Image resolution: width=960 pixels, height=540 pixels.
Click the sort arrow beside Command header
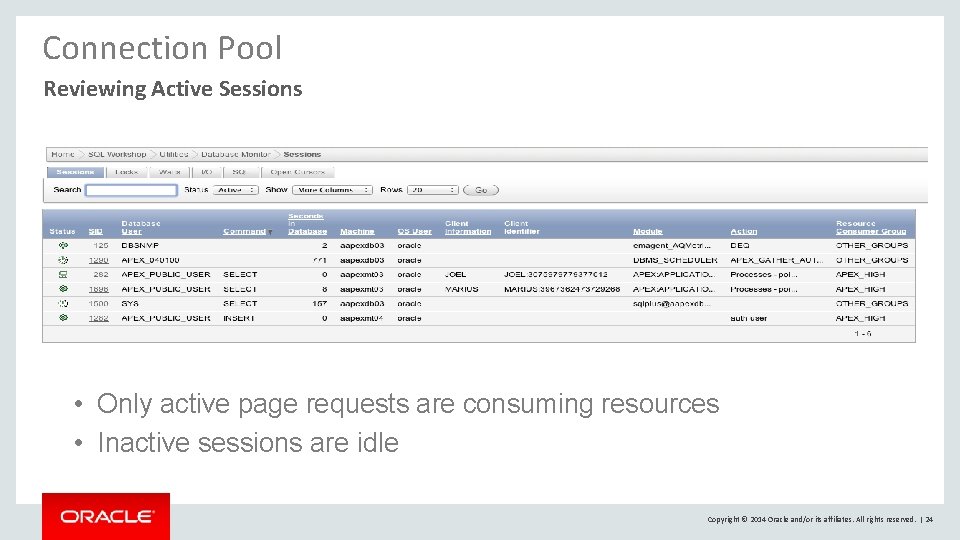[270, 232]
